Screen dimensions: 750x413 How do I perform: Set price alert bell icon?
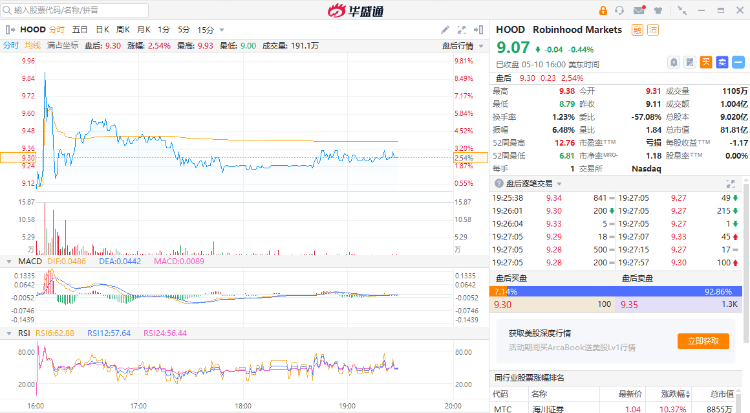click(x=673, y=62)
